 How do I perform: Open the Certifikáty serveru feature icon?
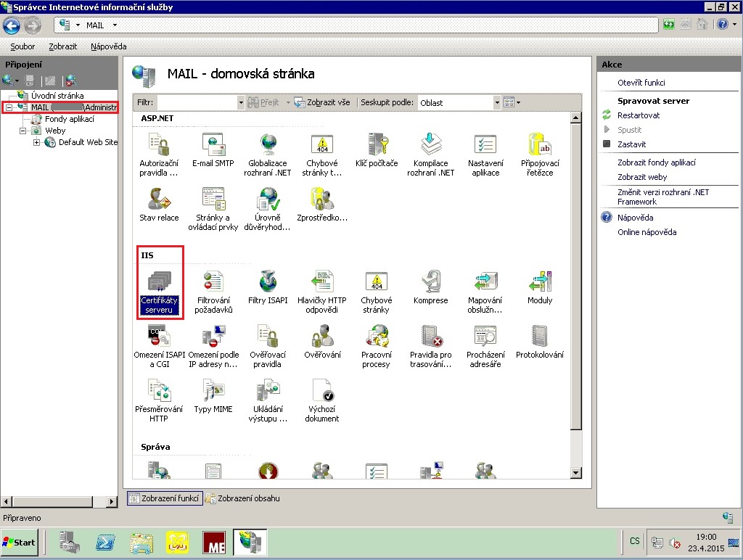pyautogui.click(x=159, y=283)
